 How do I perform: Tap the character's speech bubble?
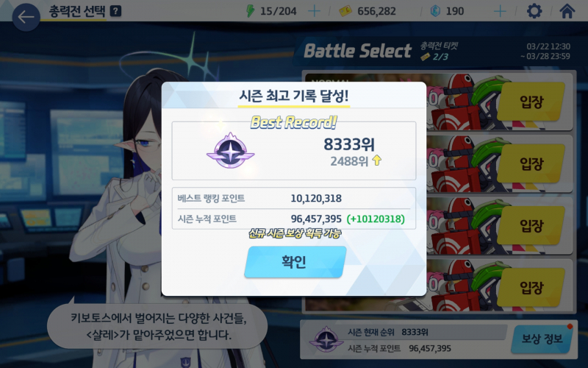point(157,326)
